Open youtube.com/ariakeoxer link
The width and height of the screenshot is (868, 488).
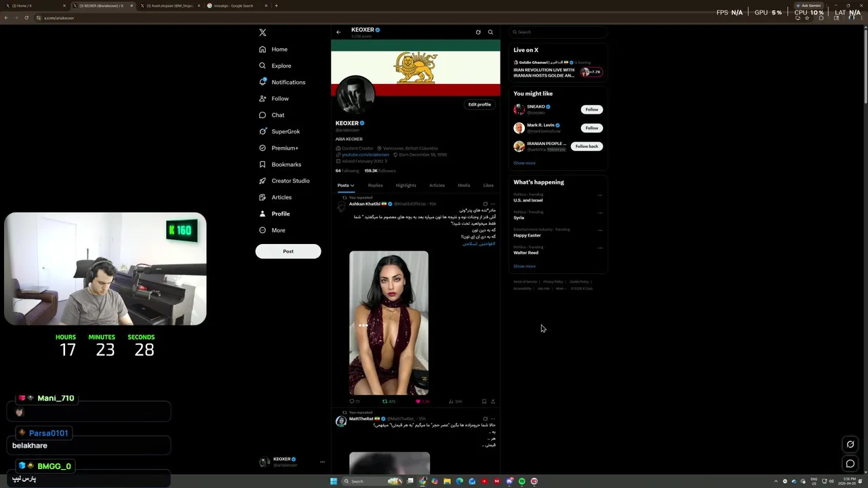pyautogui.click(x=366, y=155)
